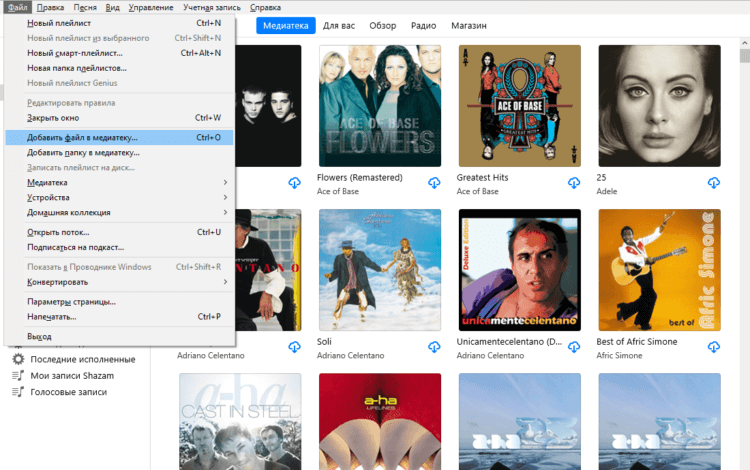This screenshot has height=470, width=750.
Task: Click the Best of Afric Simone title
Action: tap(637, 342)
